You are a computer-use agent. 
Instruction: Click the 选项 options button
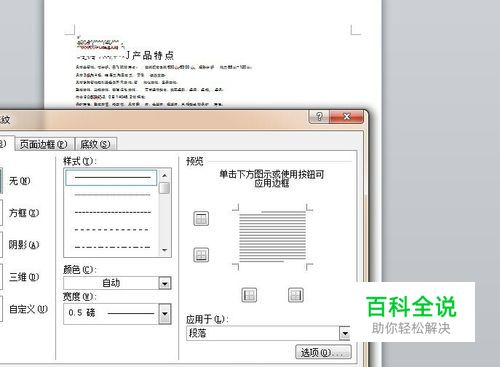coord(323,352)
